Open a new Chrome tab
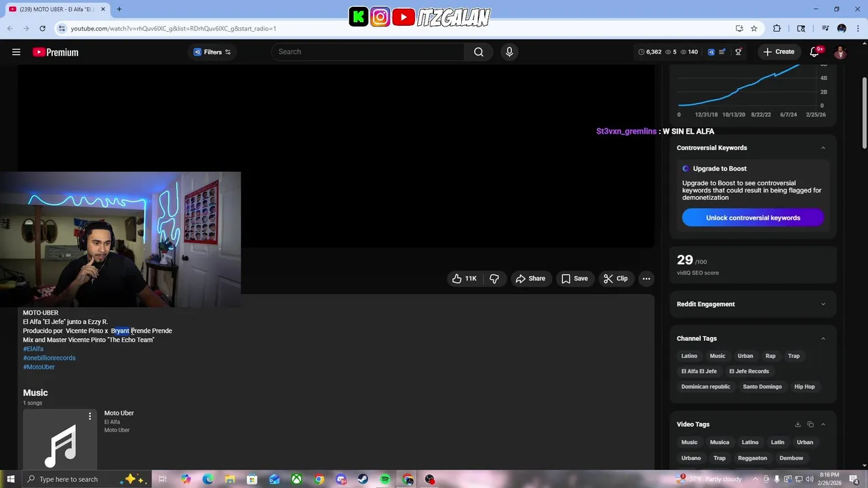Viewport: 868px width, 488px height. coord(119,9)
